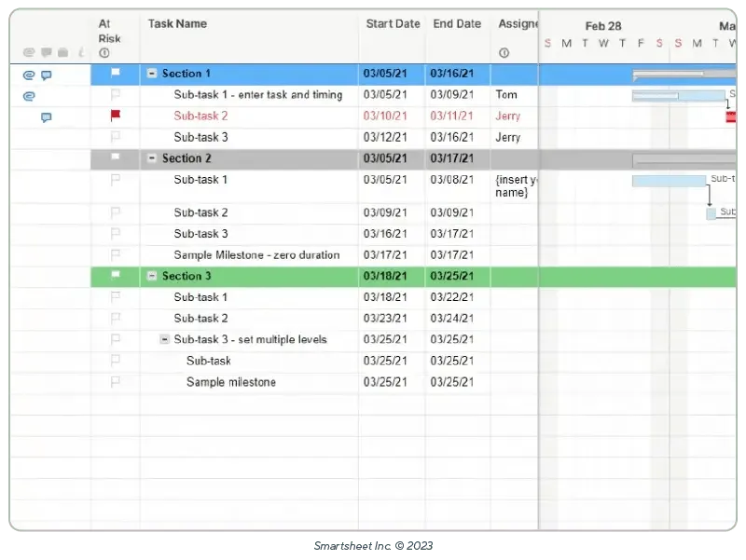This screenshot has height=560, width=746.
Task: Open the At Risk column info icon
Action: point(104,53)
